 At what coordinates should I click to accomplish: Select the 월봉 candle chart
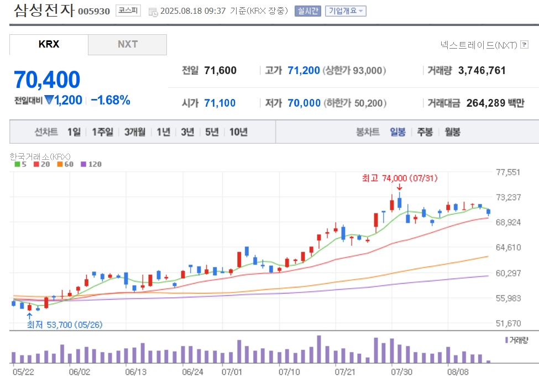click(452, 132)
